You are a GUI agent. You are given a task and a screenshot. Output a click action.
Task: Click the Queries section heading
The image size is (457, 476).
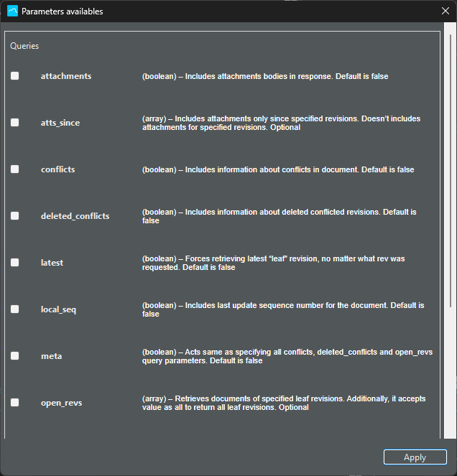(x=24, y=46)
